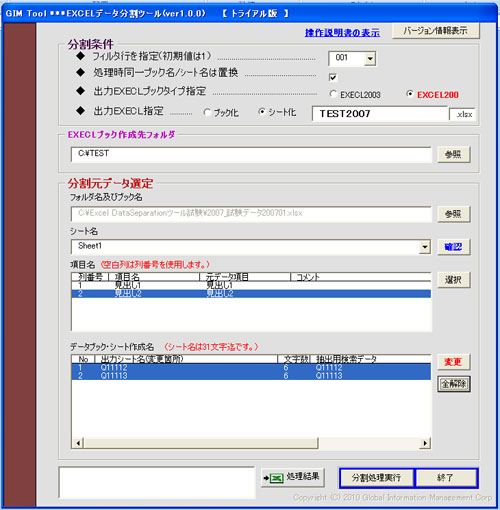The image size is (500, 510).
Task: Toggle the 処理時同一ブック名/シート名は置換 checkbox
Action: (333, 77)
